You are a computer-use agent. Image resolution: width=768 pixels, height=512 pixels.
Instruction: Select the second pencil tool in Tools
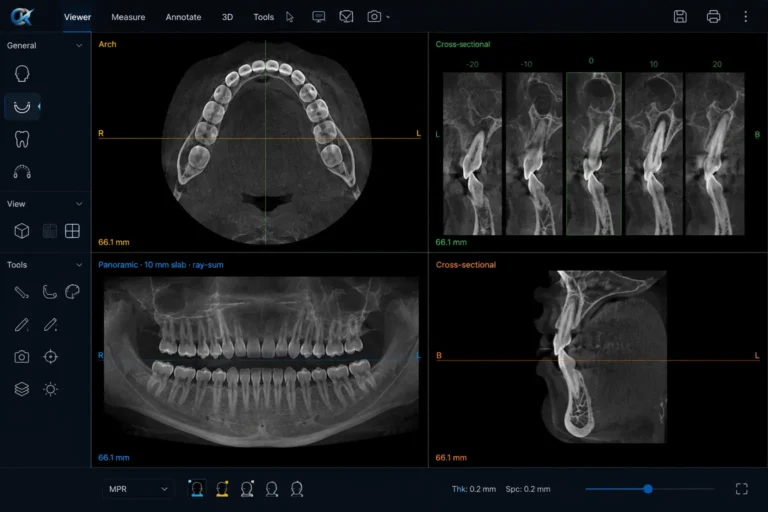click(x=50, y=325)
